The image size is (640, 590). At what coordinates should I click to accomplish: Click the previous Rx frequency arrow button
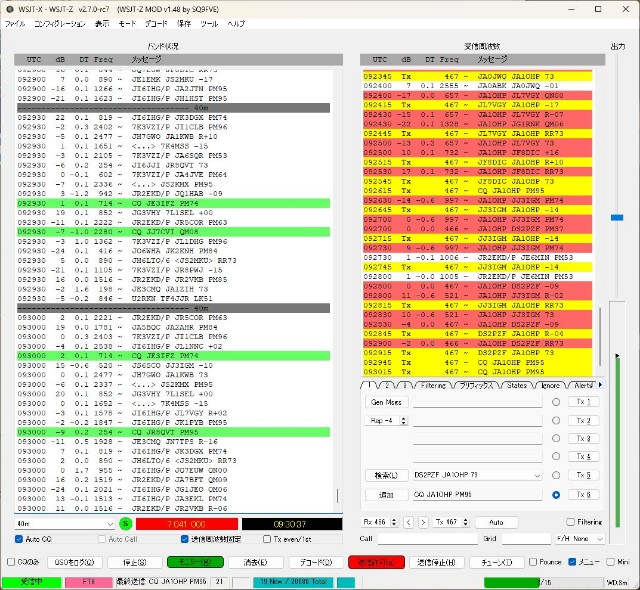(x=409, y=522)
